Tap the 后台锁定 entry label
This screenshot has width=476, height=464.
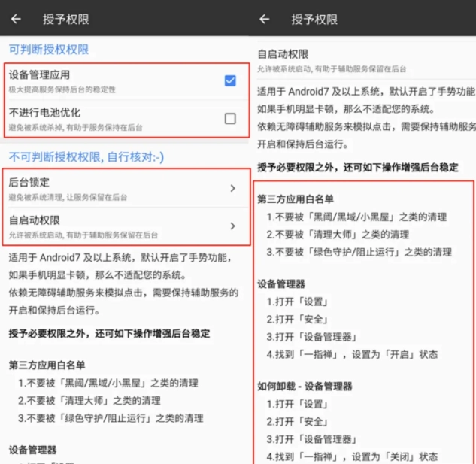(29, 183)
